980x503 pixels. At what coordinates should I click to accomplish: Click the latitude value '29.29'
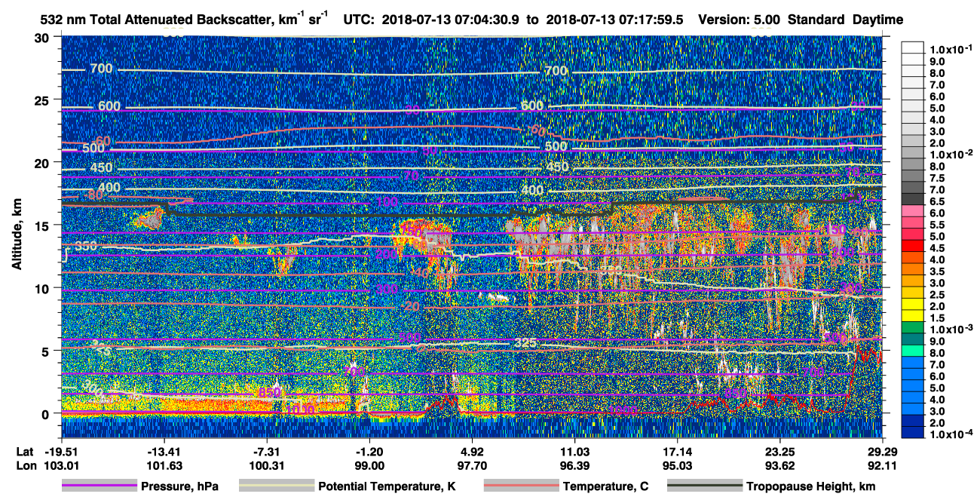pos(882,452)
